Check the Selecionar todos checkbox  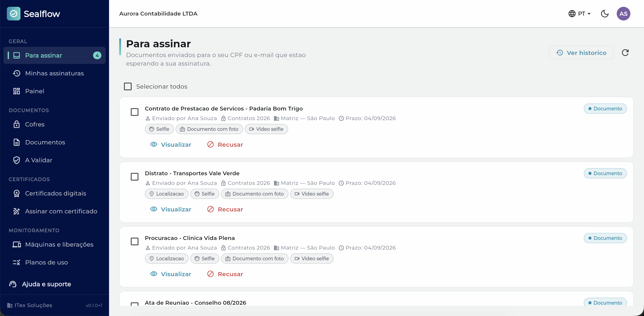(x=128, y=86)
